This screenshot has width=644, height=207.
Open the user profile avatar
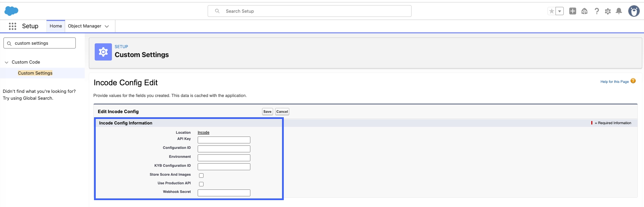click(634, 11)
